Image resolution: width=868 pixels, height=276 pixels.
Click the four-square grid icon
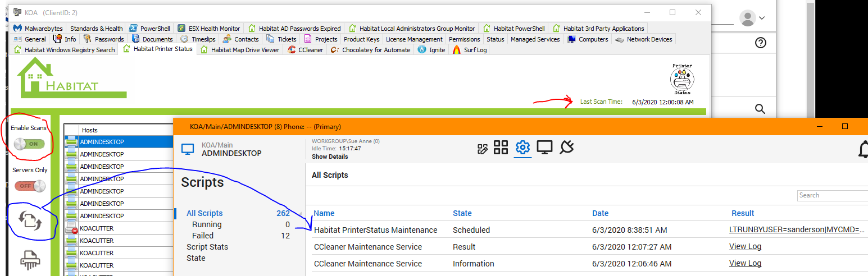501,148
